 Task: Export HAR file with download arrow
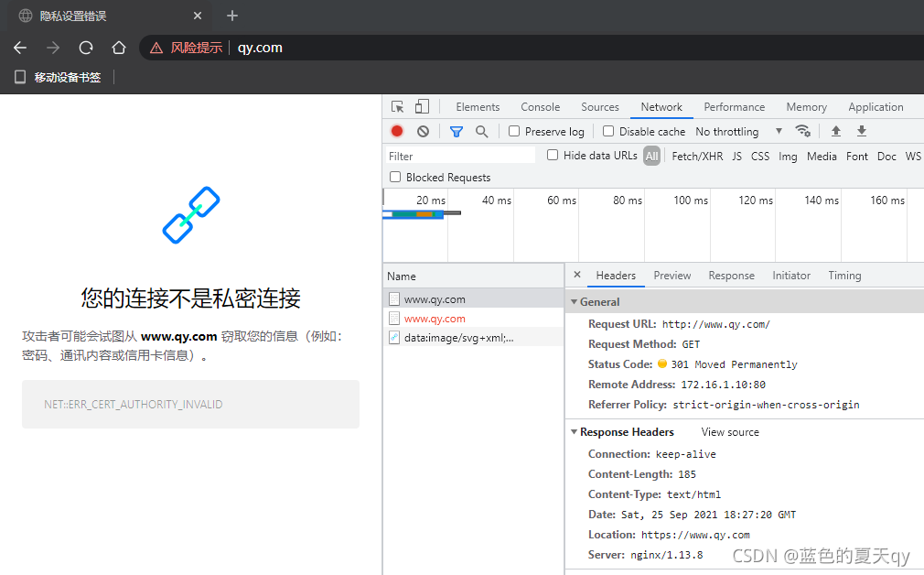(862, 131)
